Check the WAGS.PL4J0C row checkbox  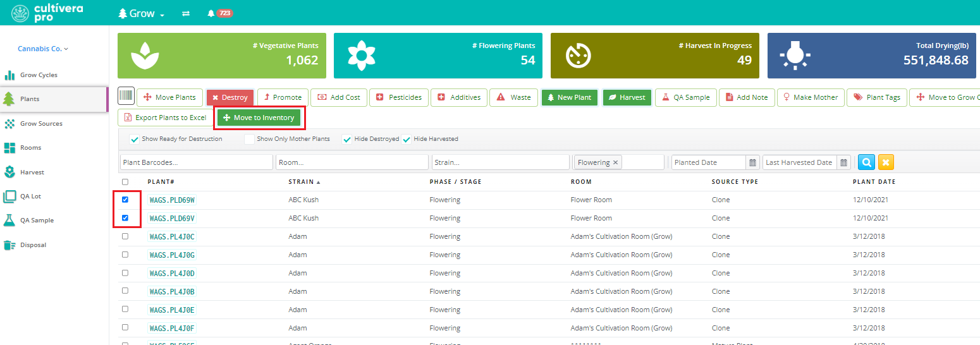point(125,236)
